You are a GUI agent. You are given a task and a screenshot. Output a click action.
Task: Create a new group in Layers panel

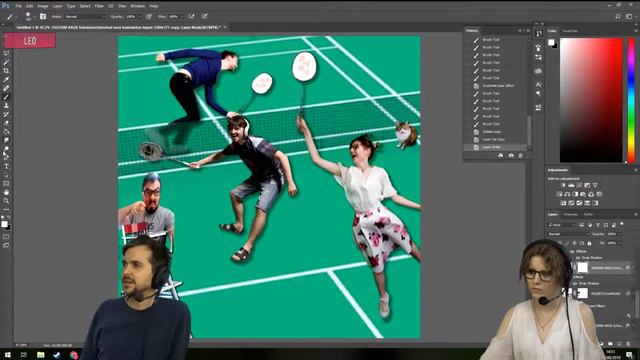click(x=610, y=344)
